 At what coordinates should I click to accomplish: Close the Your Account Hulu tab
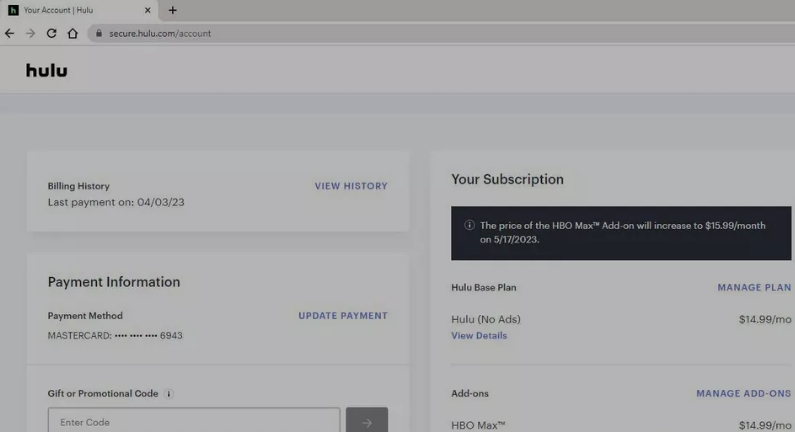[x=148, y=10]
